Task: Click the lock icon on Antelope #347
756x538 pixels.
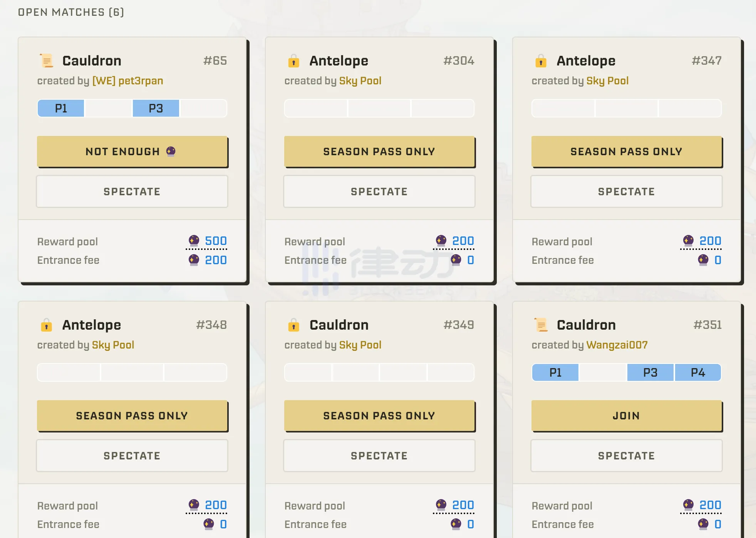Action: (541, 61)
